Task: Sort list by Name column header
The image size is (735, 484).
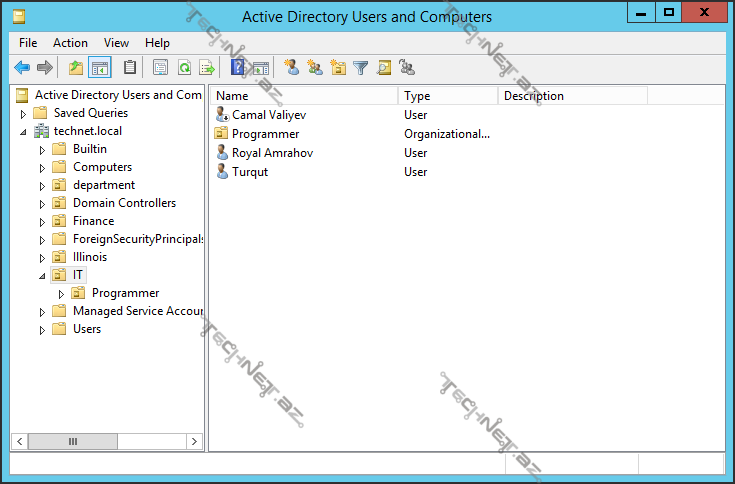Action: [x=304, y=96]
